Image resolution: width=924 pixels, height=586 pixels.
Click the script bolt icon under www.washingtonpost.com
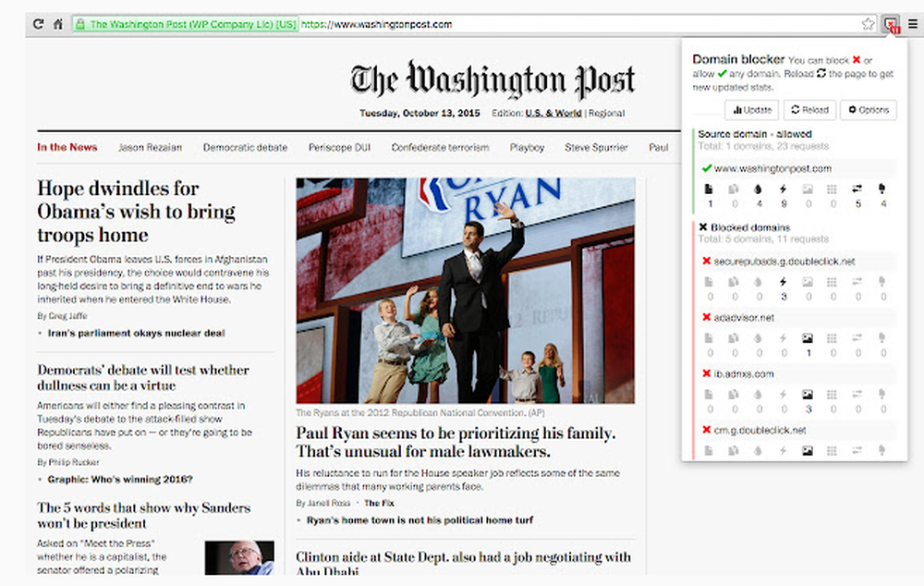click(784, 189)
